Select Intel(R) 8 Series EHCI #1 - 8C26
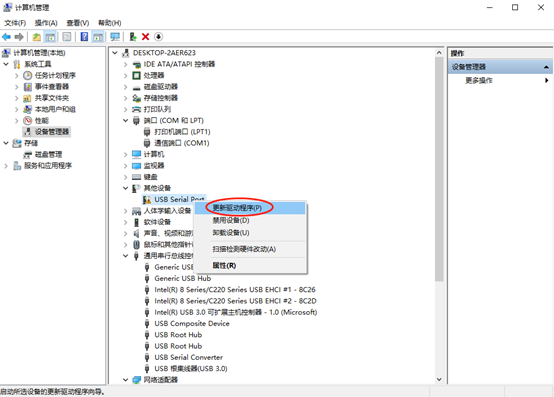554x397 pixels. pos(235,289)
